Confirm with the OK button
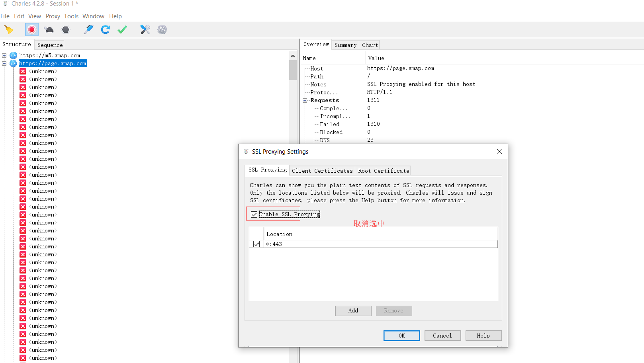644x363 pixels. pos(402,336)
